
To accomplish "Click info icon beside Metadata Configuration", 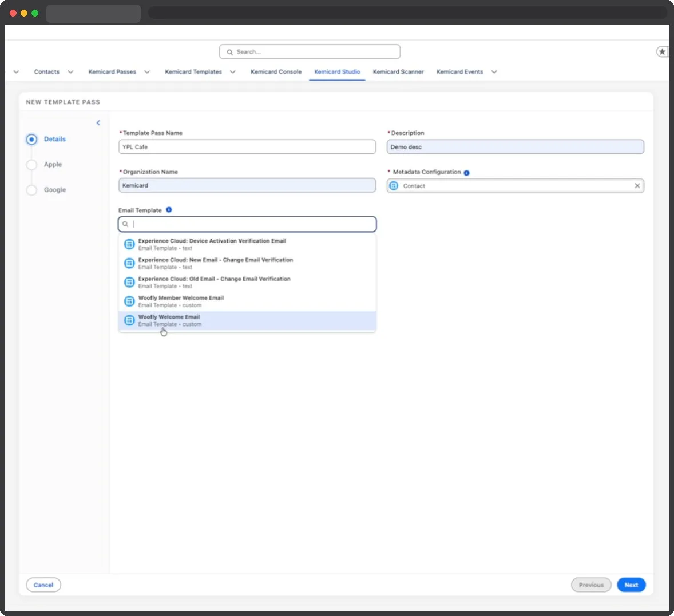I will click(x=466, y=173).
